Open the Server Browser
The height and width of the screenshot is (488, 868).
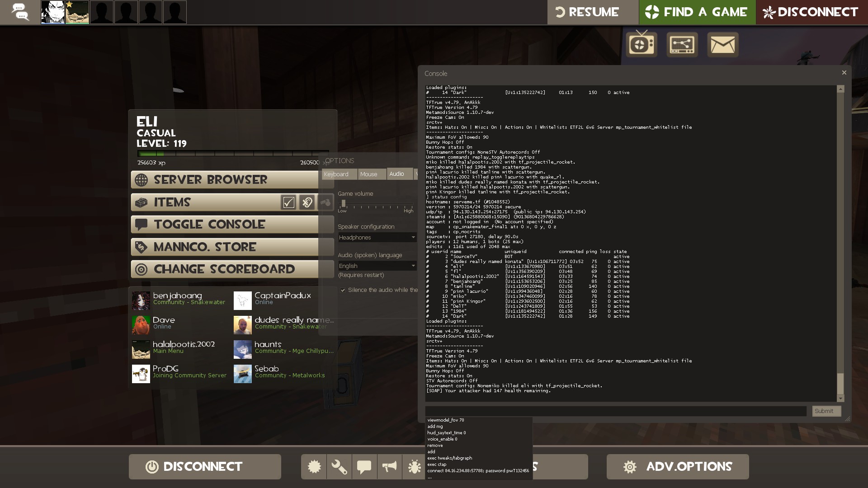(x=232, y=180)
